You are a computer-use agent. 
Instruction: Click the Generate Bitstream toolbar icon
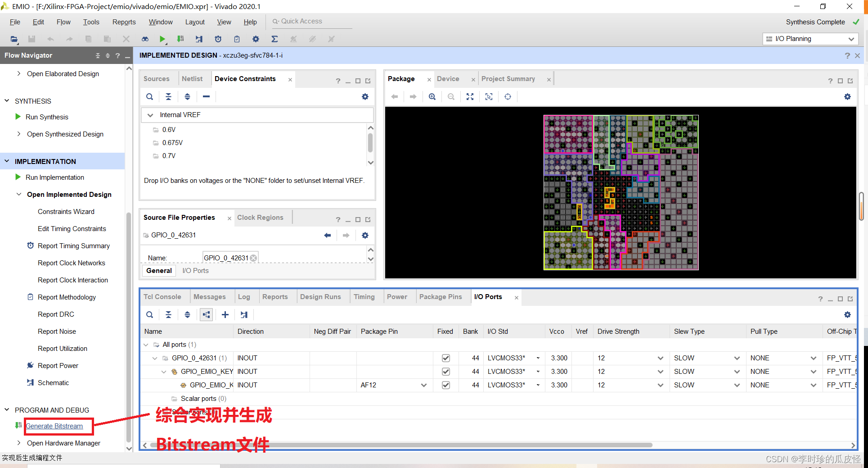tap(180, 39)
